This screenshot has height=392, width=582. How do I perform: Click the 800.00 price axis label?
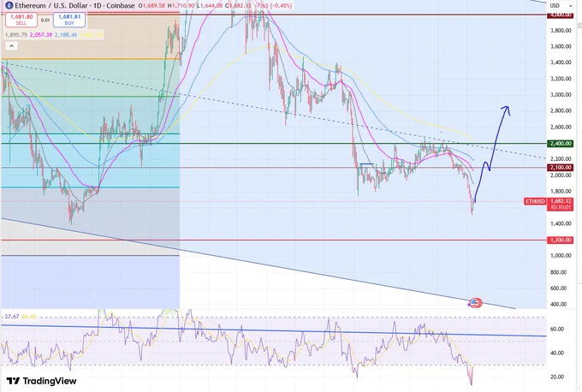[x=559, y=272]
